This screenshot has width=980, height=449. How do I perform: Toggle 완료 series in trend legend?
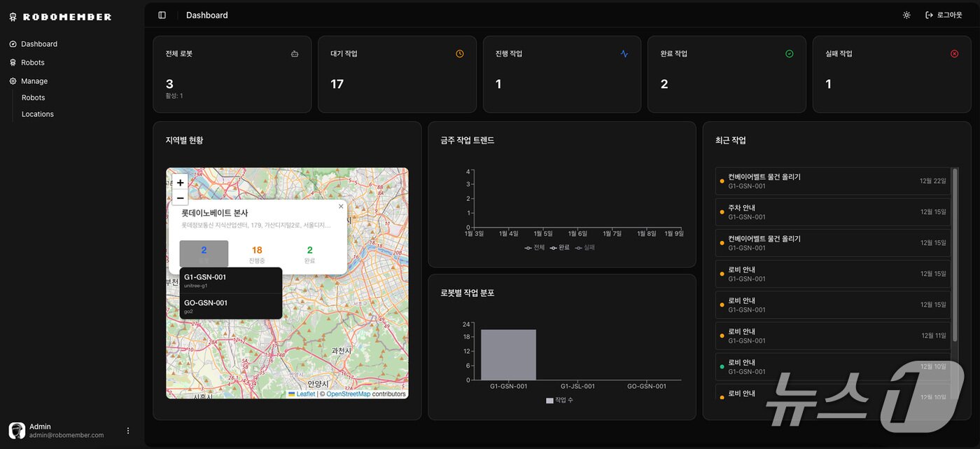(x=559, y=247)
